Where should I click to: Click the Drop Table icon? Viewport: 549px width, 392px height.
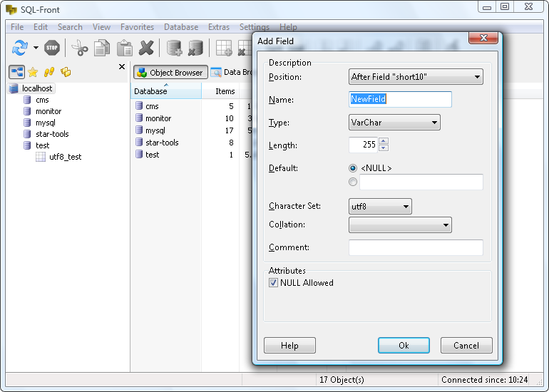(x=245, y=48)
